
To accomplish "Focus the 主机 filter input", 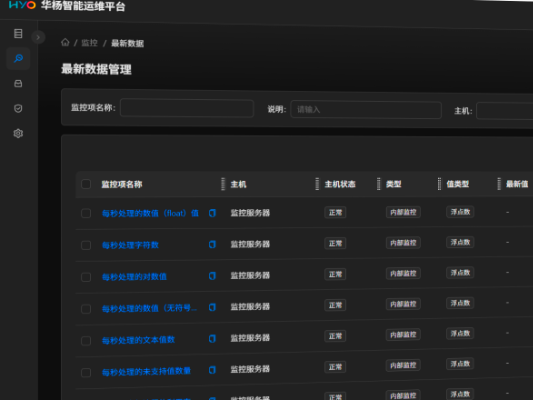I will [x=505, y=111].
